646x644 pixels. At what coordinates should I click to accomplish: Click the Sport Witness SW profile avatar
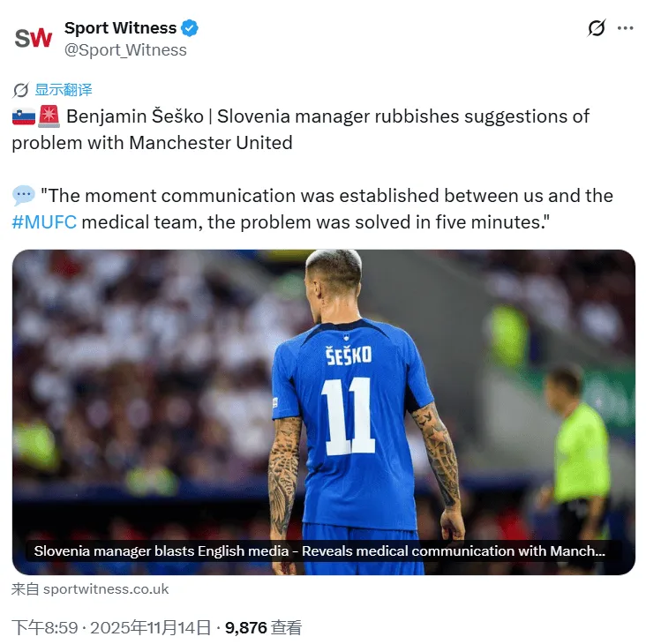click(x=34, y=38)
